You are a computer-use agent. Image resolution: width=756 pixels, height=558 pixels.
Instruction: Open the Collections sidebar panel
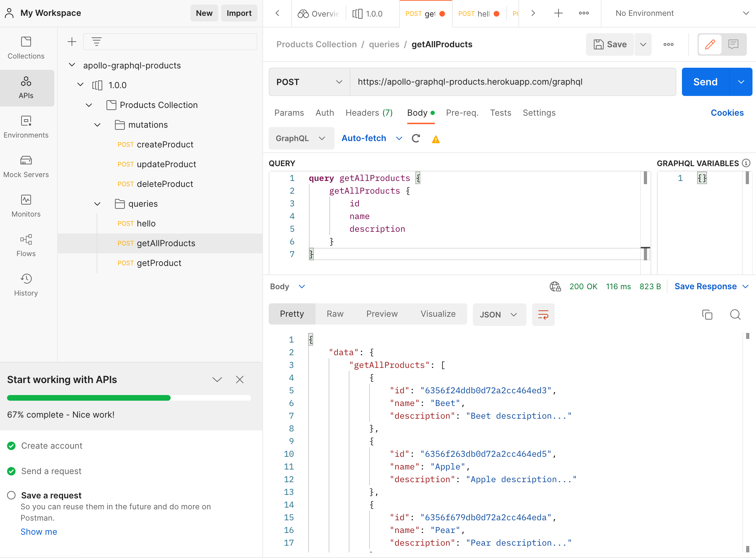[26, 47]
